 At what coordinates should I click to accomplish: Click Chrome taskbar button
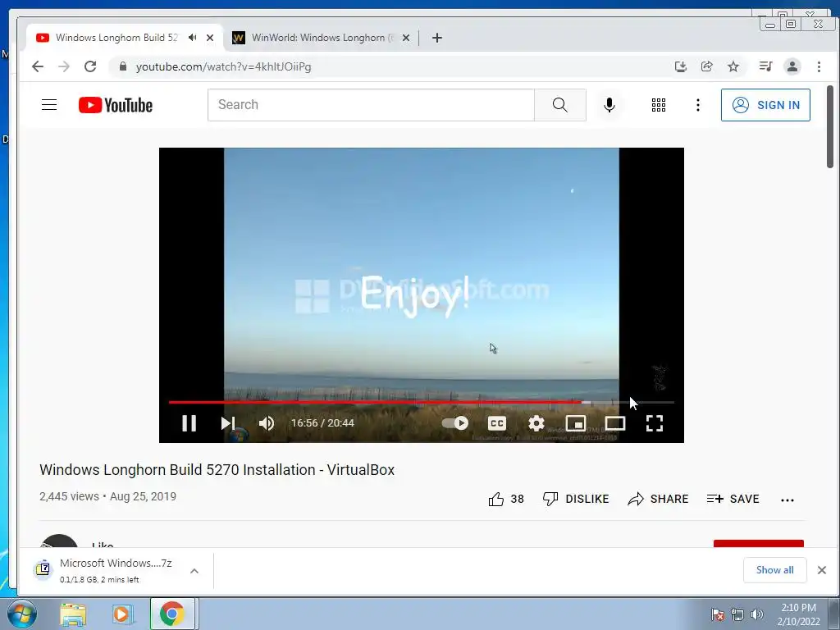(172, 614)
